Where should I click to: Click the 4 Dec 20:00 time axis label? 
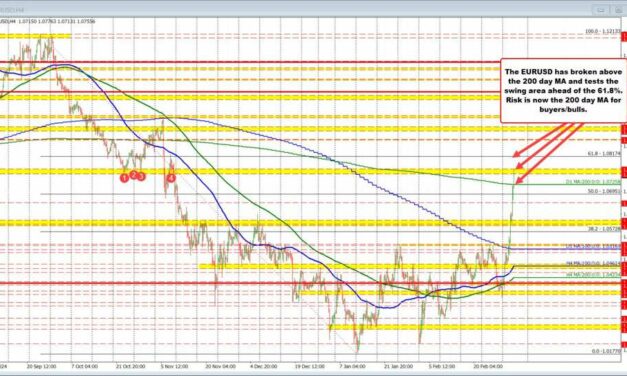pos(264,366)
